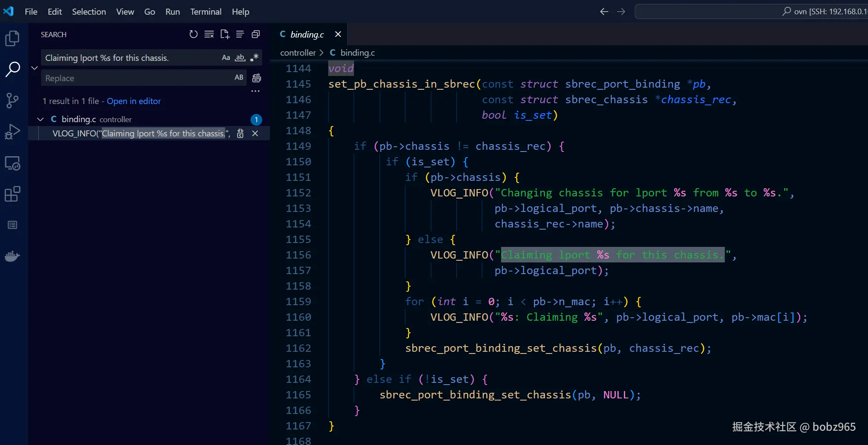Open the Explorer view in activity bar
868x445 pixels.
[x=13, y=38]
